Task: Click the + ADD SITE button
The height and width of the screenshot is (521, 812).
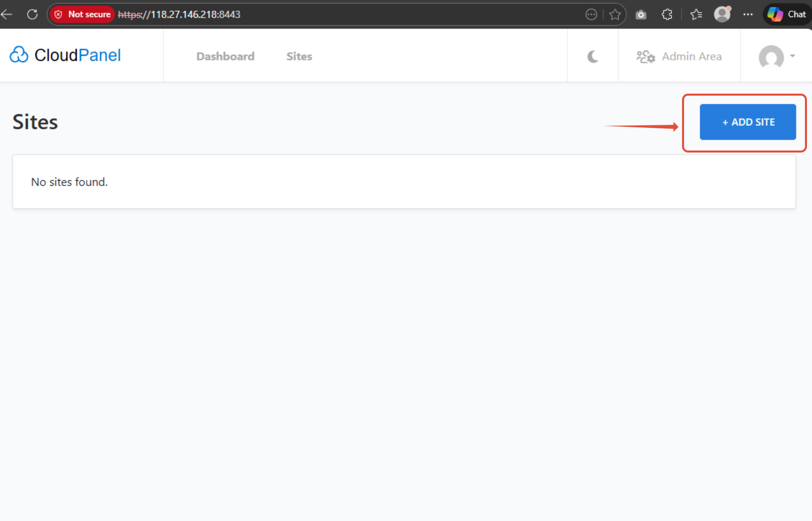Action: (x=748, y=122)
